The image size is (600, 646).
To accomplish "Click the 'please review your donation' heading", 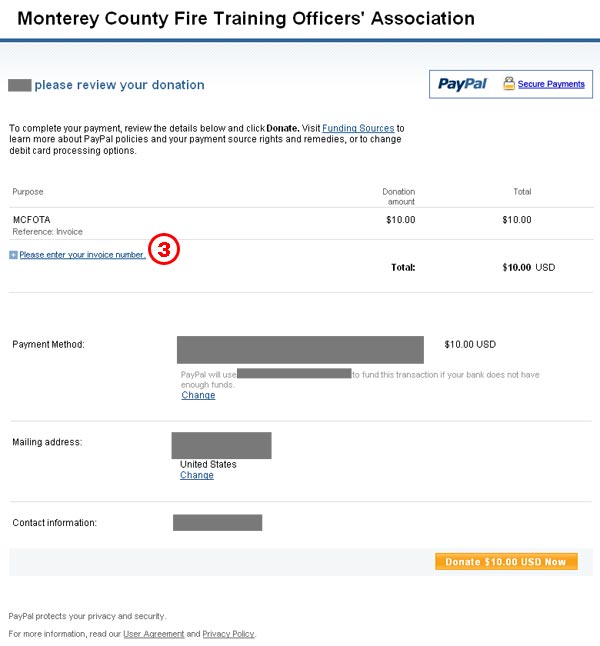I will pyautogui.click(x=120, y=85).
